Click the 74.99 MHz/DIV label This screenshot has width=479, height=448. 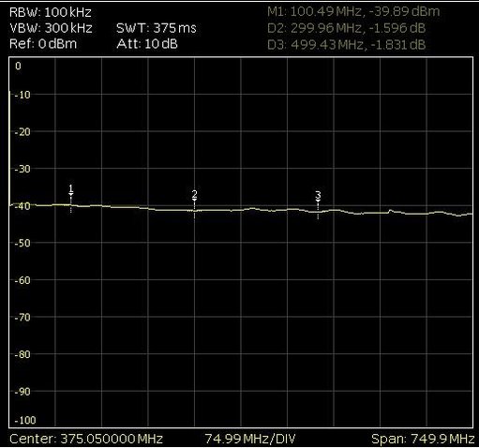click(x=250, y=439)
